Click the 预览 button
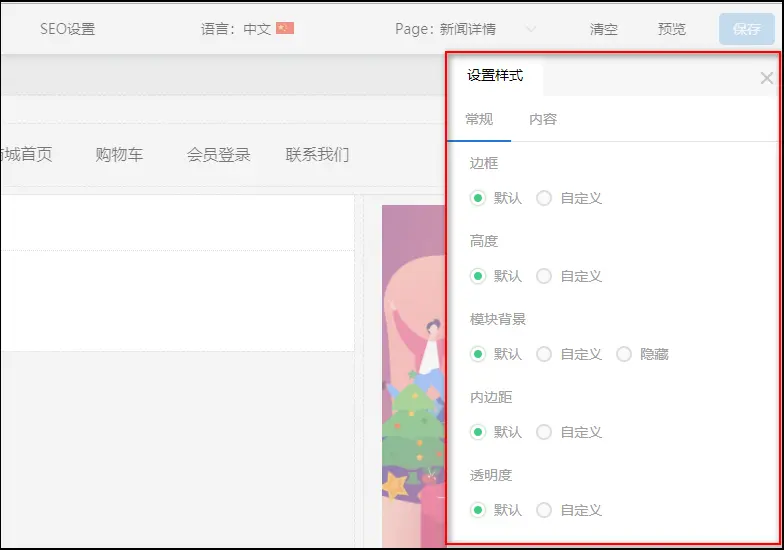784x550 pixels. pyautogui.click(x=672, y=29)
